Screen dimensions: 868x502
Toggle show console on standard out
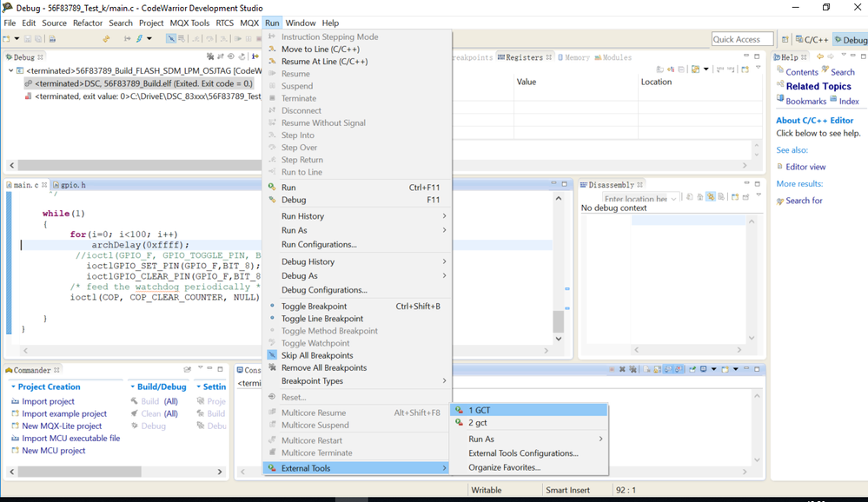coord(667,369)
